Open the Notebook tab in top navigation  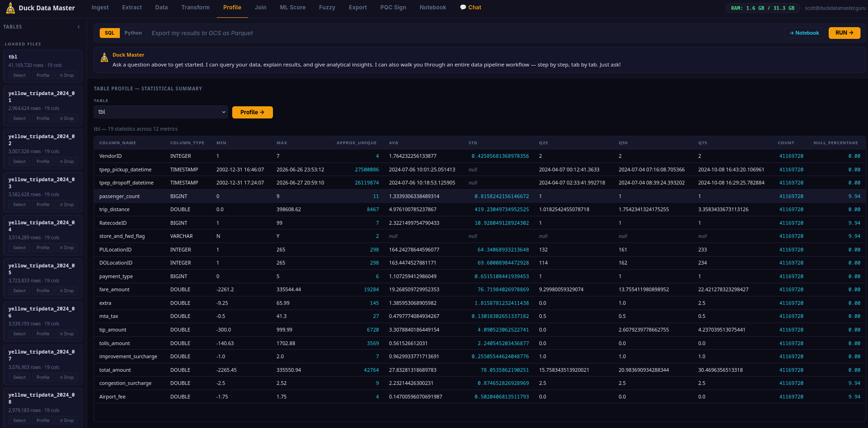pos(433,7)
